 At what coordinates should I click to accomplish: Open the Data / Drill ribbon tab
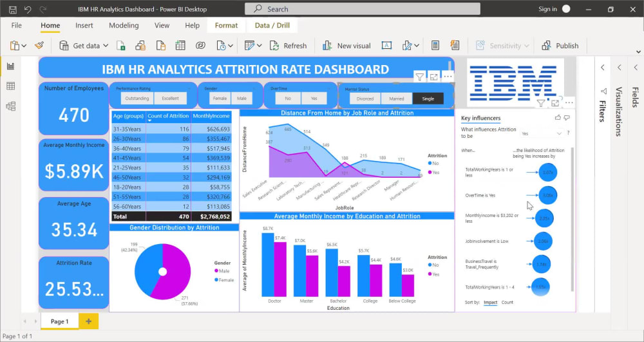[x=272, y=26]
